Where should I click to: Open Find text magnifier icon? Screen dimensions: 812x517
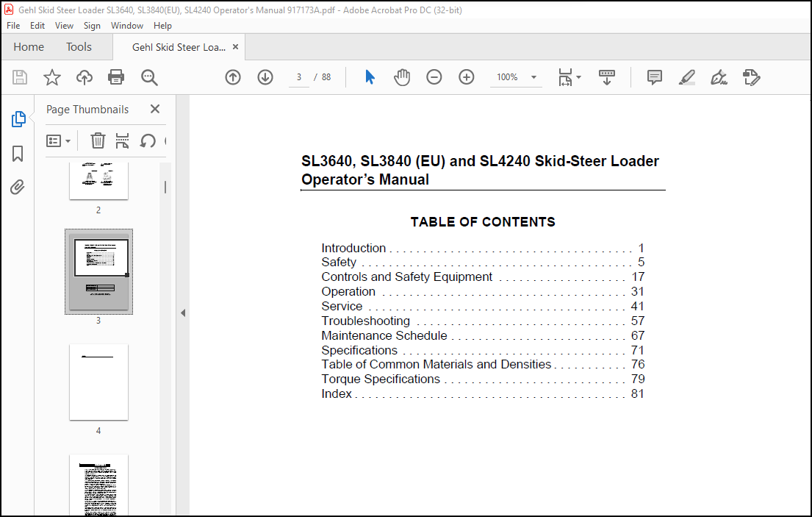pyautogui.click(x=149, y=78)
